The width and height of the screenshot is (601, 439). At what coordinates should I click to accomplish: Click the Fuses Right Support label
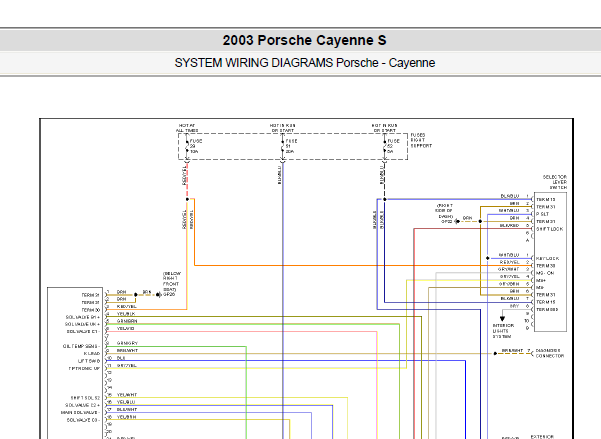coord(421,140)
